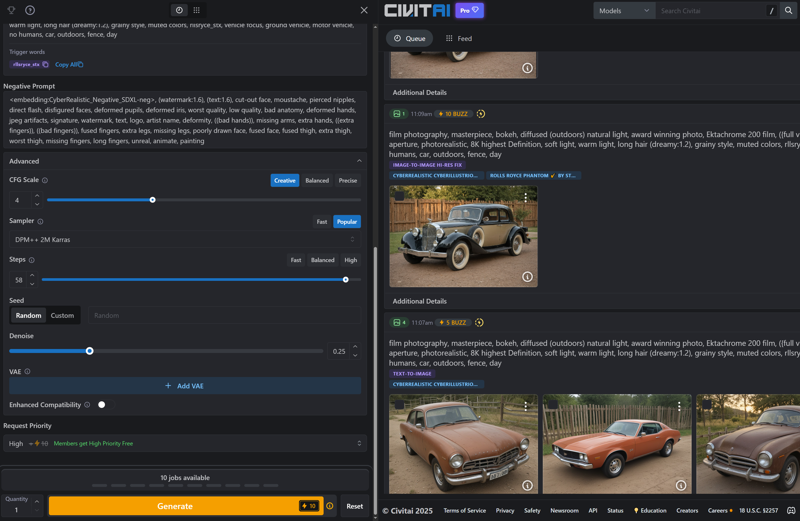Viewport: 800px width, 521px height.
Task: Click the clock queue icon in generator header
Action: point(179,10)
